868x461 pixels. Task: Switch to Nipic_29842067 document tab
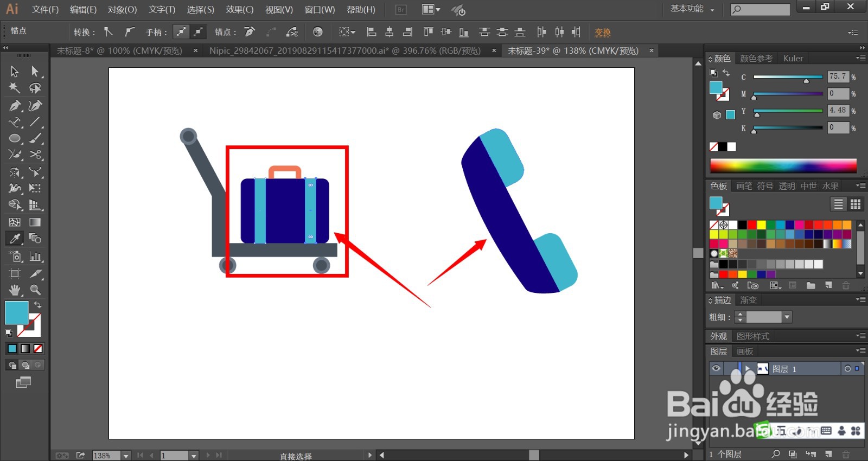(x=345, y=50)
